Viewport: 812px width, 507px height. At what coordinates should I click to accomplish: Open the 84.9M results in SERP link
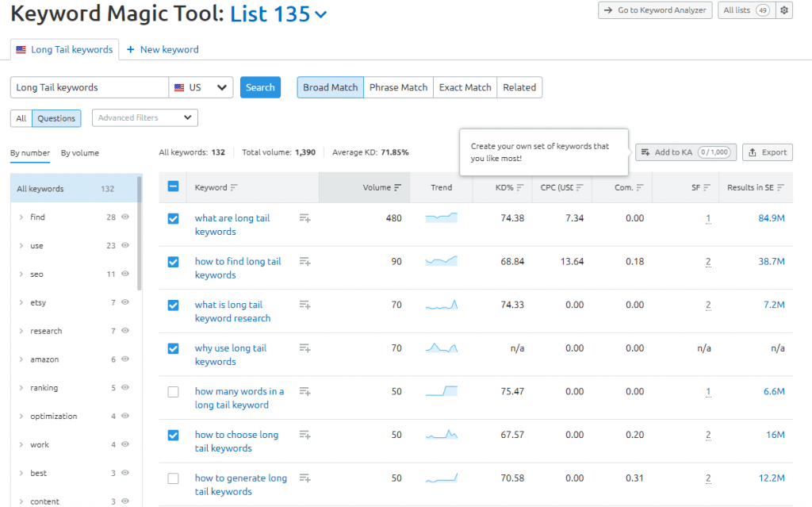771,217
